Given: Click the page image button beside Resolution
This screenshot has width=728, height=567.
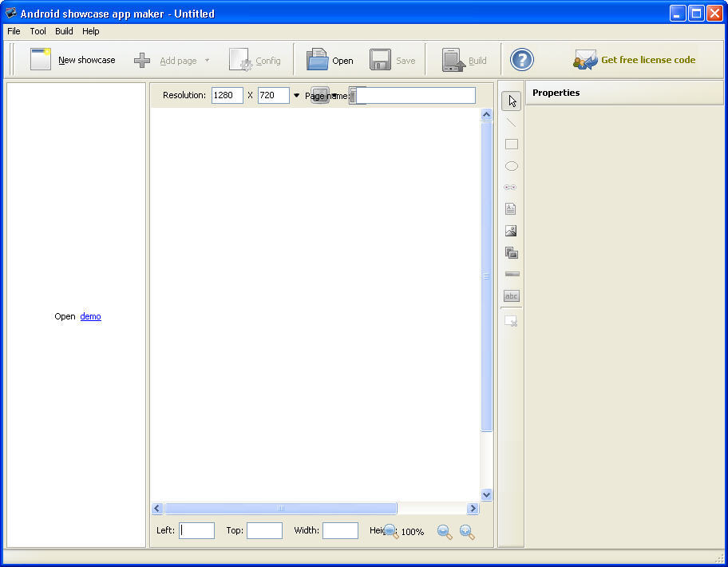Looking at the screenshot, I should [320, 95].
